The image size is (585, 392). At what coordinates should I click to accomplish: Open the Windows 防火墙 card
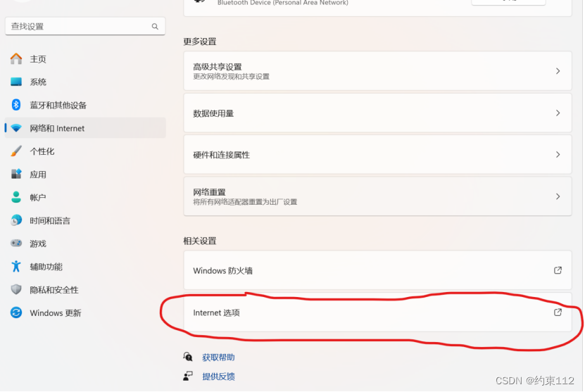tap(377, 270)
